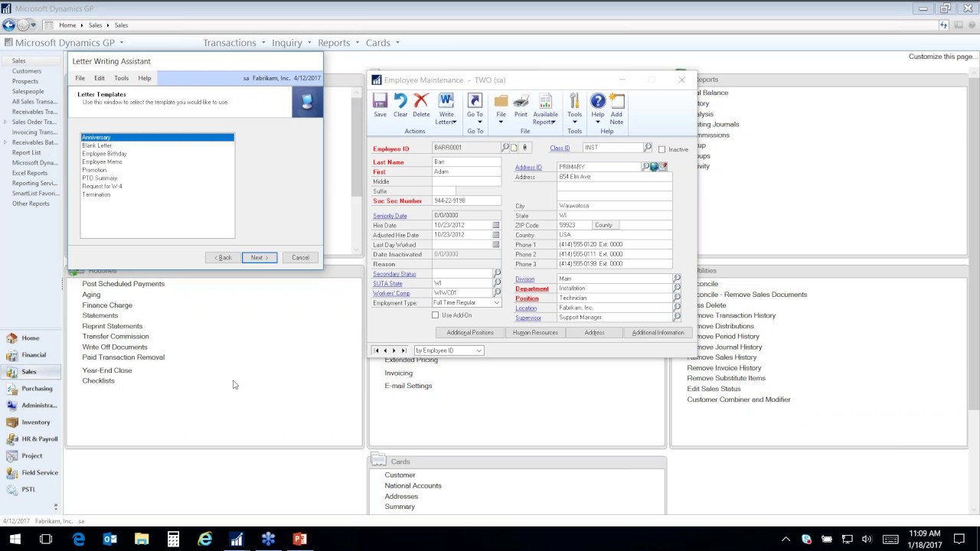This screenshot has width=980, height=551.
Task: Open PowerPoint from the Windows taskbar
Action: [299, 540]
